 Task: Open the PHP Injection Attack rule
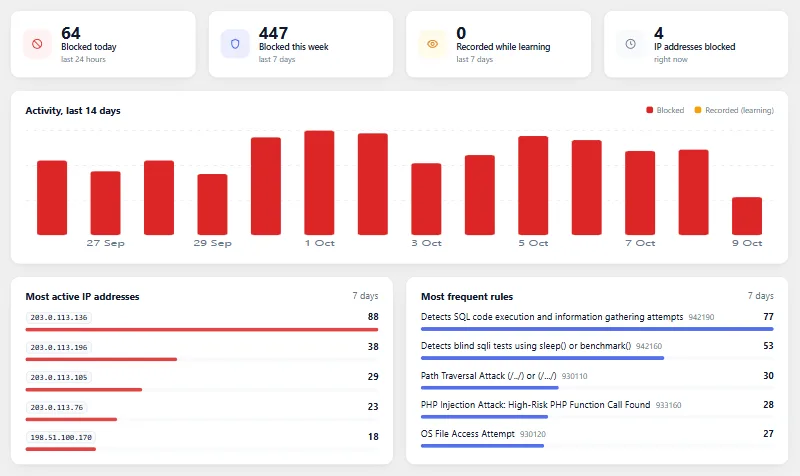click(x=535, y=405)
